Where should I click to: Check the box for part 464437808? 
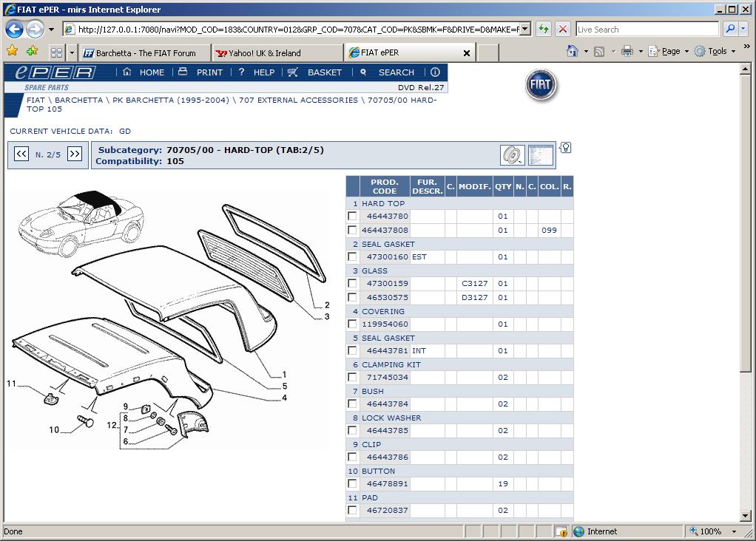pyautogui.click(x=352, y=230)
